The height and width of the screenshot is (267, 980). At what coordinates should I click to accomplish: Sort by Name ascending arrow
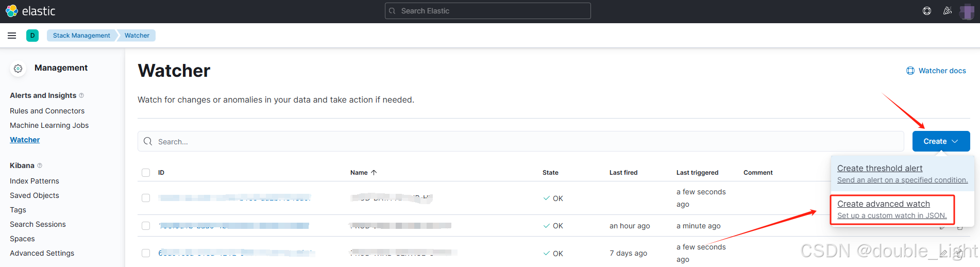[374, 173]
